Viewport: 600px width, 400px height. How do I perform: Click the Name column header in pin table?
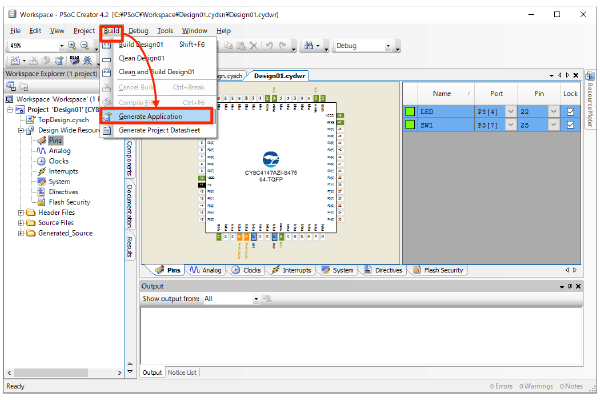click(441, 92)
